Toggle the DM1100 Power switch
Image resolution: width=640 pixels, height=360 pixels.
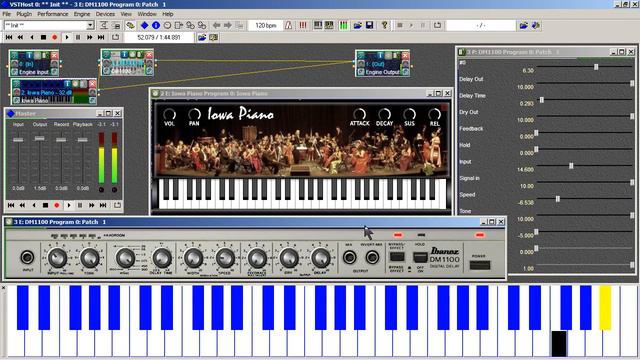(480, 265)
